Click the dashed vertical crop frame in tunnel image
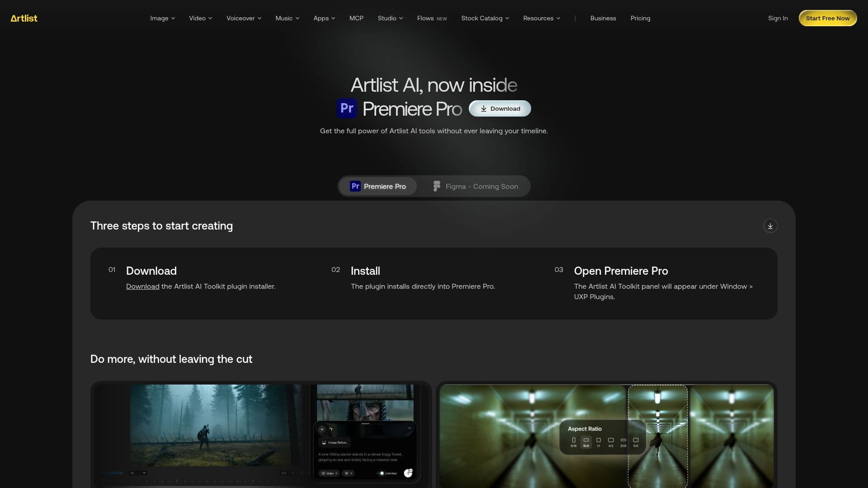Screen dimensions: 868x488 point(658,436)
